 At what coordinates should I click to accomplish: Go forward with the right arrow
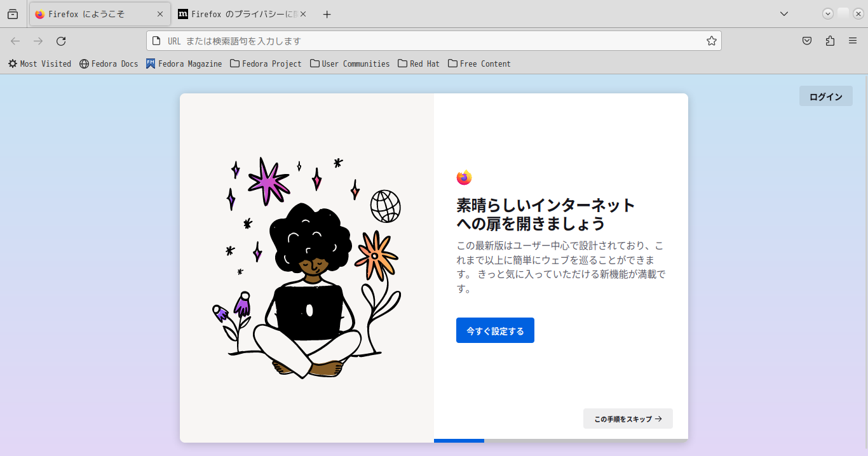point(38,41)
